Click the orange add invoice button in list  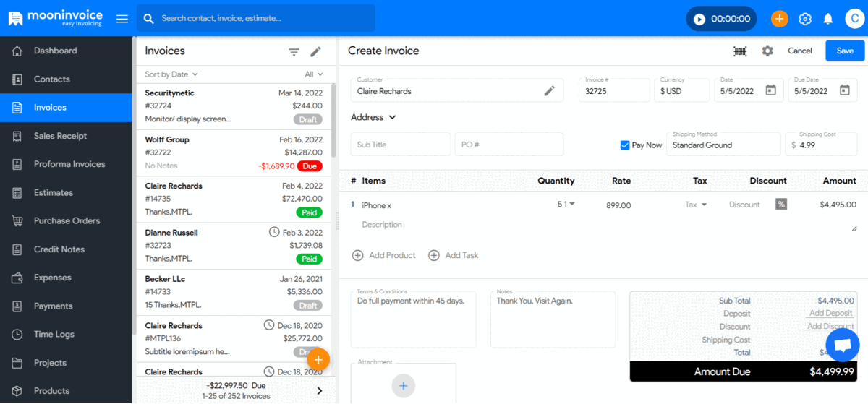[318, 359]
